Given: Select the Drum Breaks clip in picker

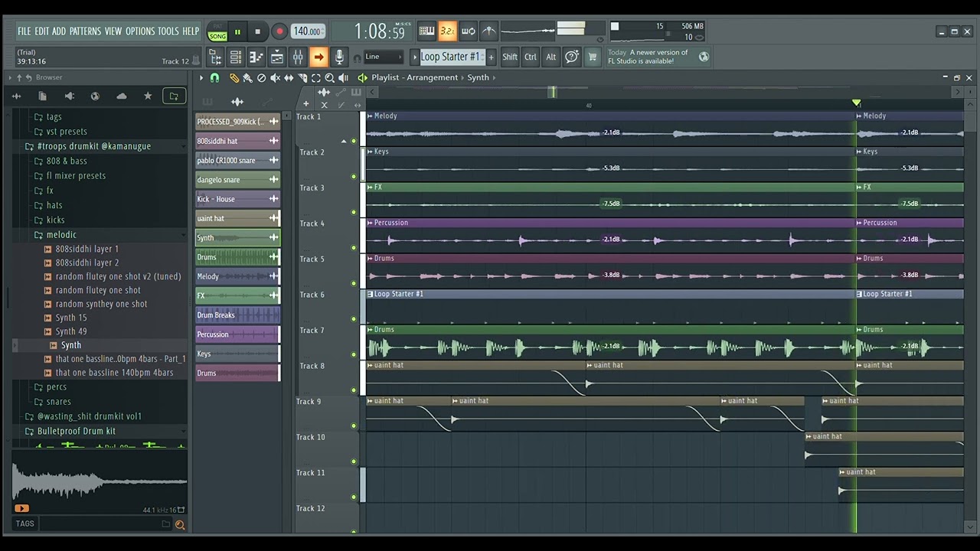Looking at the screenshot, I should [x=237, y=315].
